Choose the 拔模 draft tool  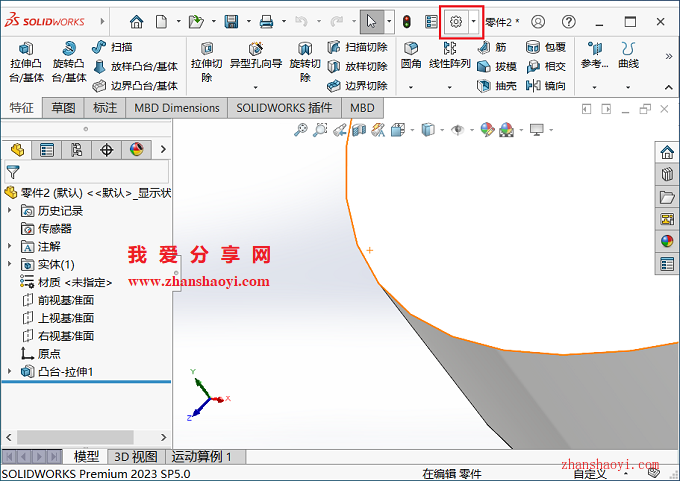pyautogui.click(x=497, y=66)
